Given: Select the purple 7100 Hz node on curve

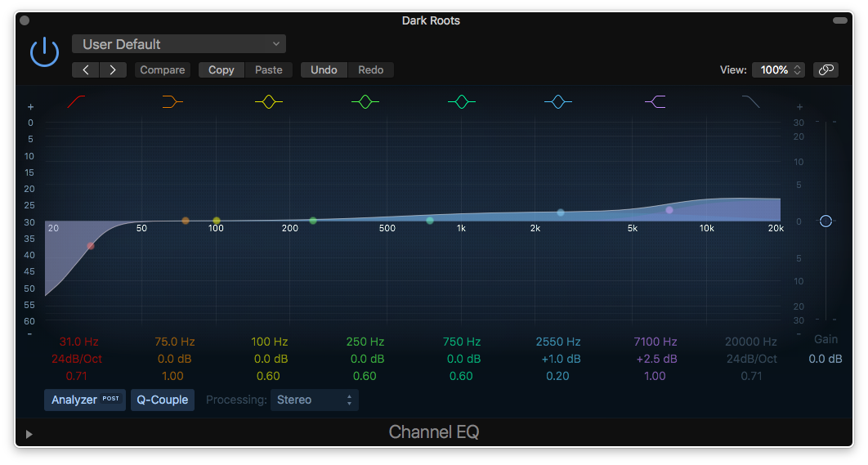Looking at the screenshot, I should coord(669,210).
